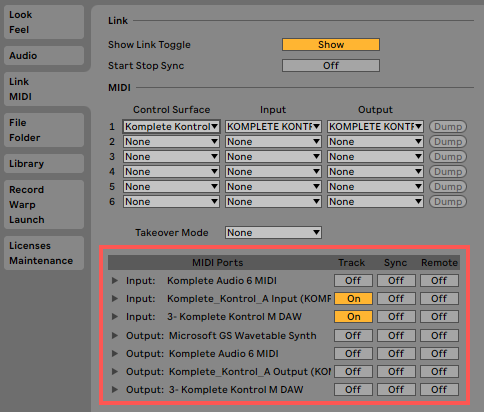Enable Remote for Input Komplete Audio 6 MIDI
The image size is (484, 412).
pos(439,281)
